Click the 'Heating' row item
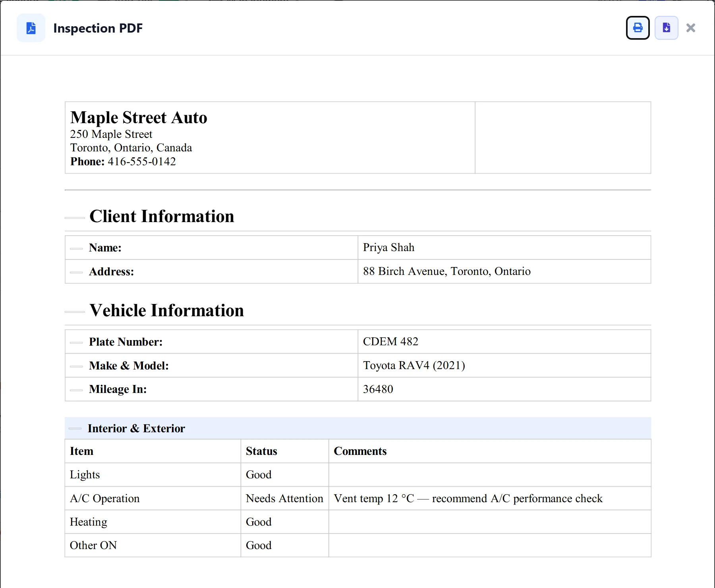715x588 pixels. (x=153, y=522)
